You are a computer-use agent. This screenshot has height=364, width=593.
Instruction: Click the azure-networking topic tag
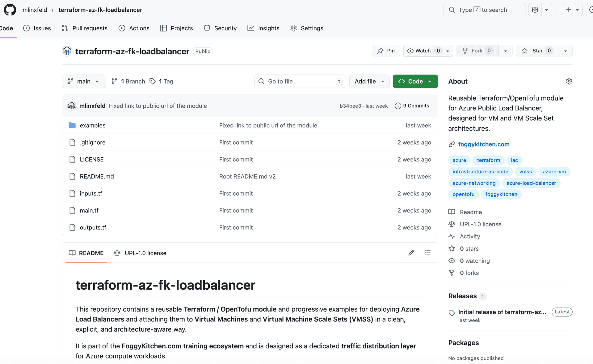pos(474,183)
